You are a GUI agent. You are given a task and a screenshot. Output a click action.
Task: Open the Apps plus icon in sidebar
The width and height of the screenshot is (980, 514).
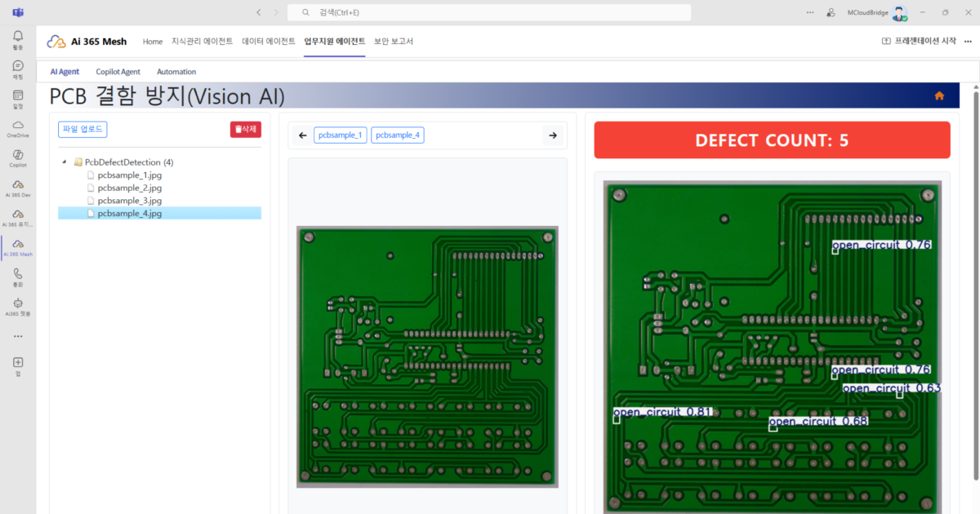(x=18, y=362)
